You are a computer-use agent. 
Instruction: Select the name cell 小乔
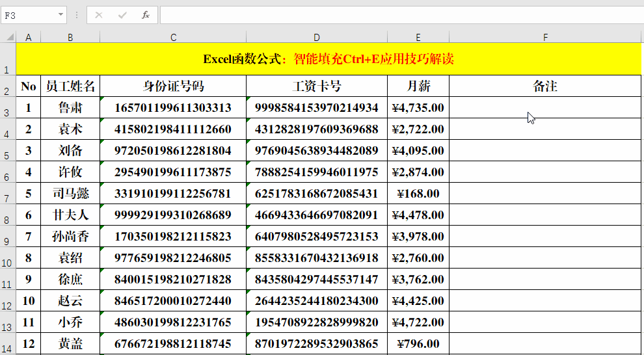[70, 322]
